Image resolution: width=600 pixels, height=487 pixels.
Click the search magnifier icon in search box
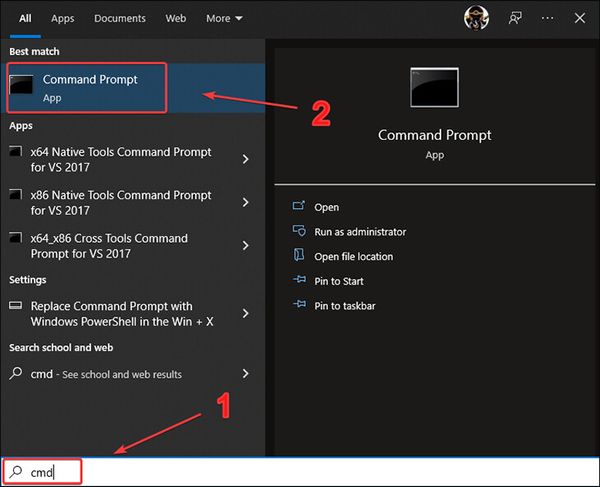(17, 472)
